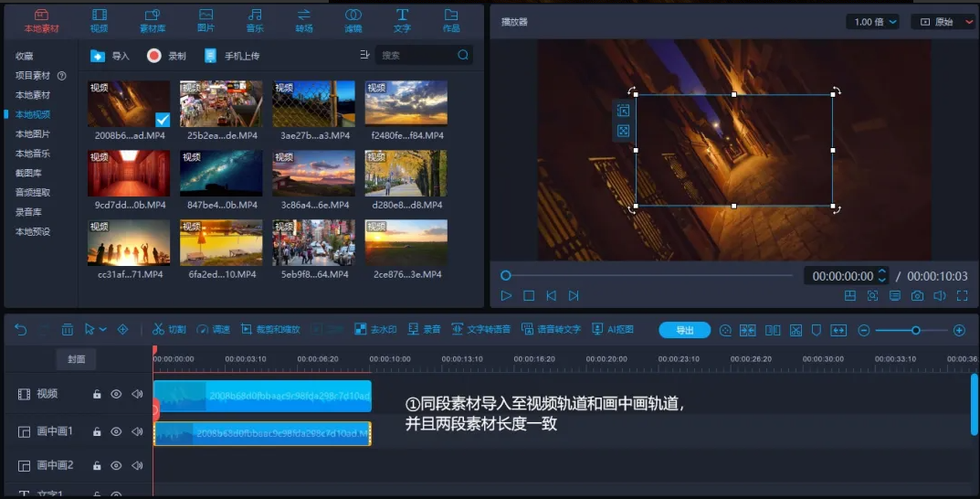Stop the preview playback

pyautogui.click(x=529, y=296)
